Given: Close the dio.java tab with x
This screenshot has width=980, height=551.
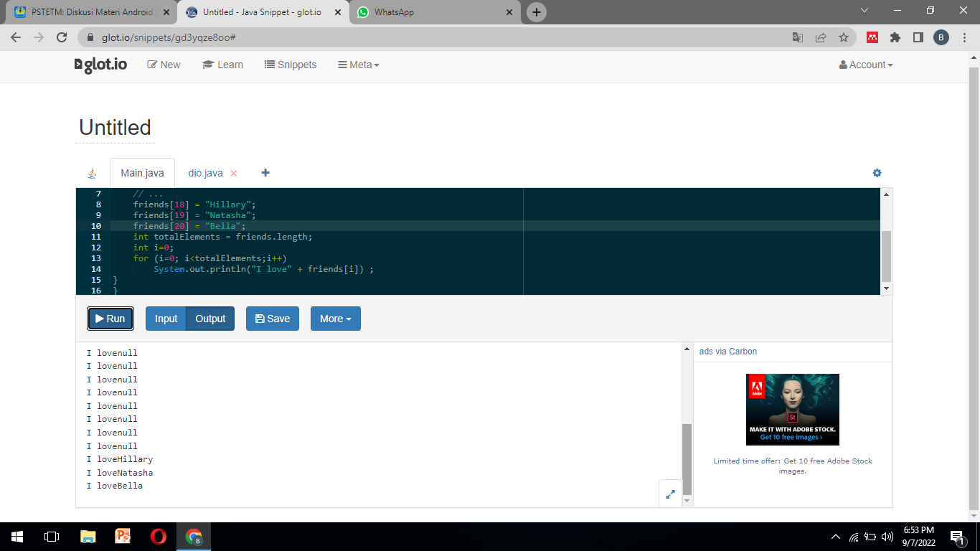Looking at the screenshot, I should pos(233,174).
